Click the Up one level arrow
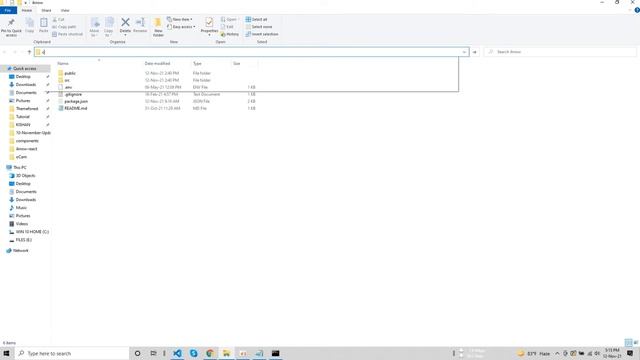The height and width of the screenshot is (360, 640). (x=29, y=52)
